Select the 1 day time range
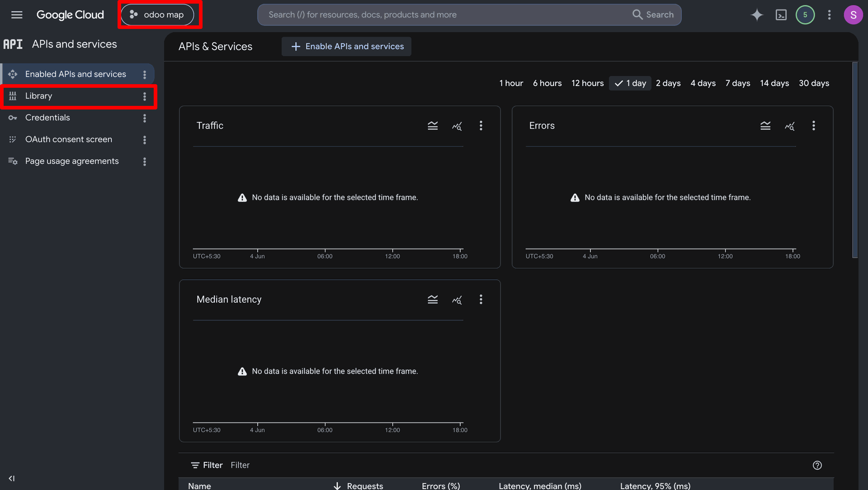 point(630,83)
